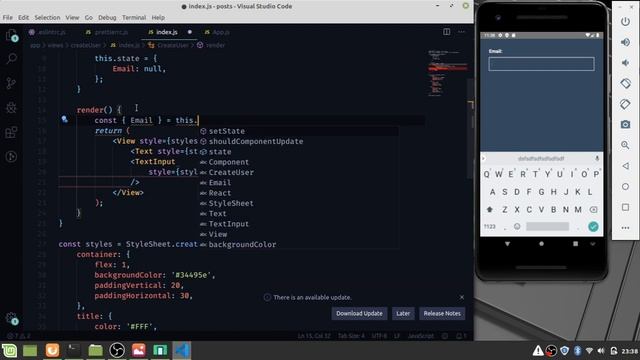Click the emulator zoom icon
This screenshot has width=640, height=360.
pos(625,145)
